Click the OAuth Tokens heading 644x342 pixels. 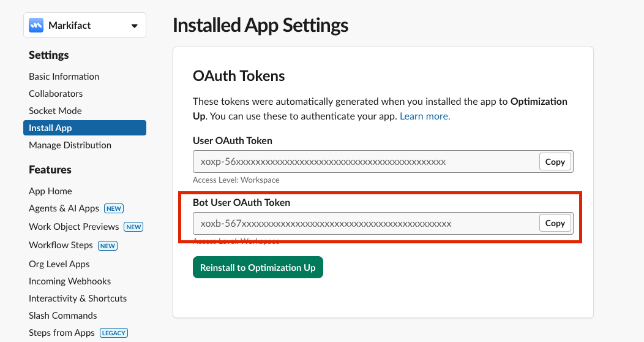tap(239, 76)
